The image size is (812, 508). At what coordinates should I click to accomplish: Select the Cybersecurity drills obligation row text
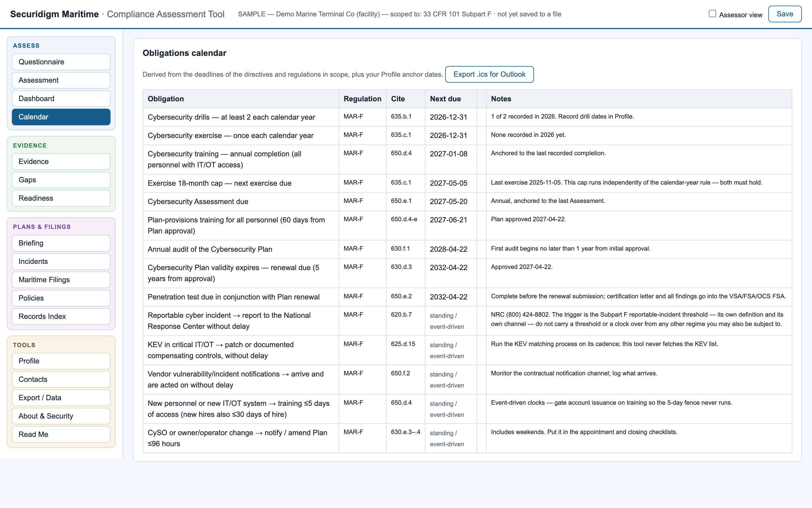(231, 117)
